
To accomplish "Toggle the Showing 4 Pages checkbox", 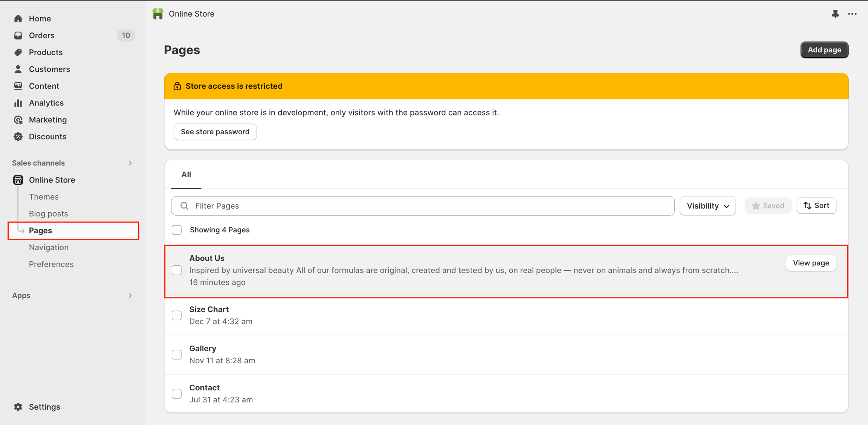I will [x=177, y=230].
